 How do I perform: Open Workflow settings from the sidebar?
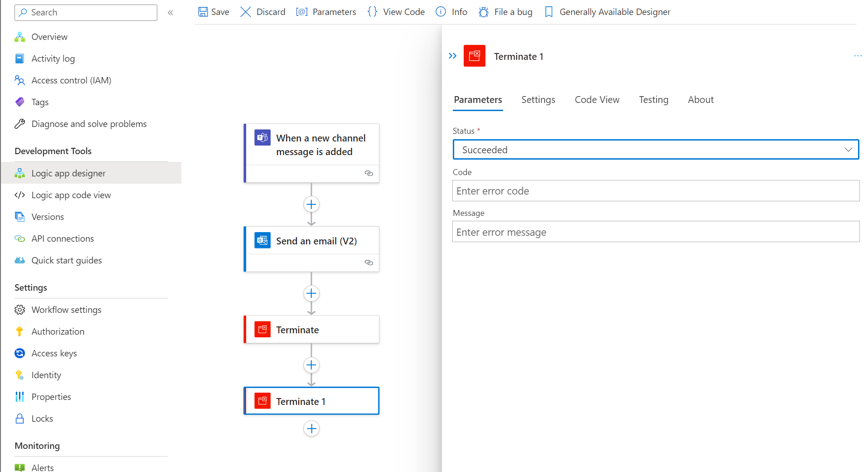(66, 310)
